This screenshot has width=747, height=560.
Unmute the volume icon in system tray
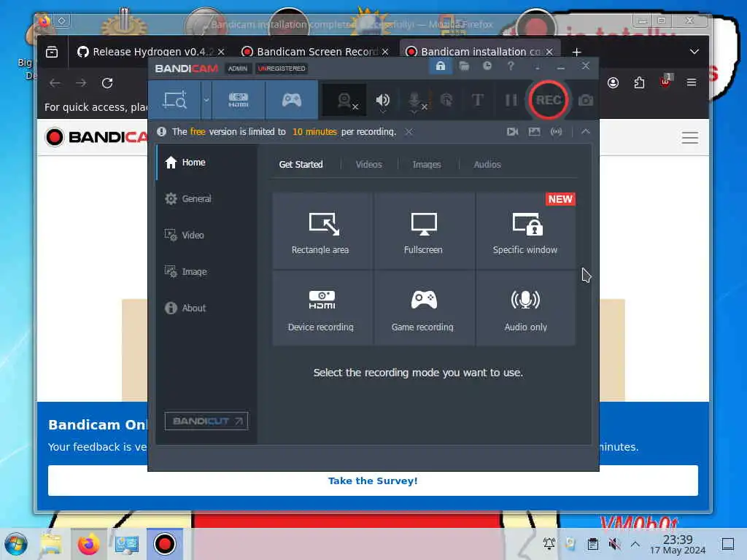coord(614,544)
